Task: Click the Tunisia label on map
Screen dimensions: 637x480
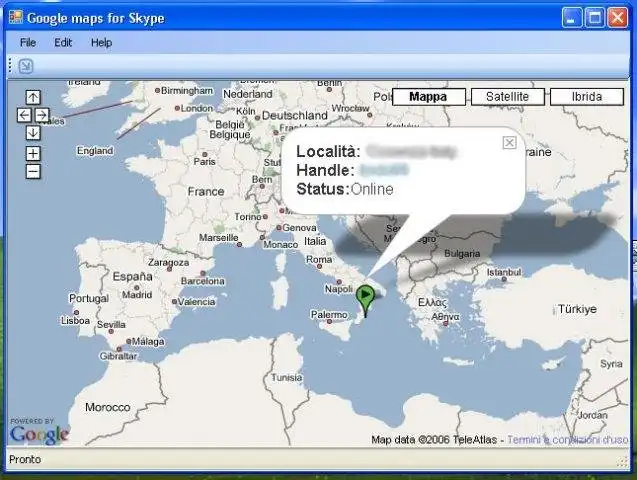Action: pyautogui.click(x=286, y=378)
